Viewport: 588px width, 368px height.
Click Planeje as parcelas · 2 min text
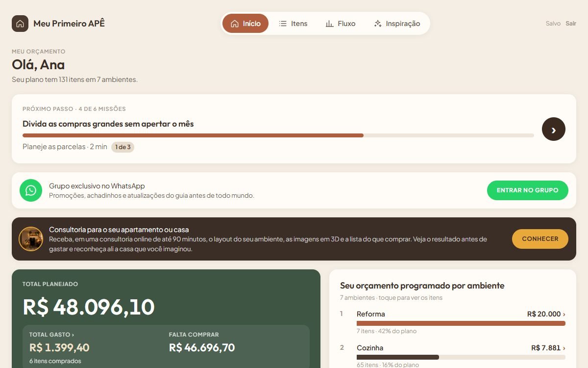(x=65, y=147)
